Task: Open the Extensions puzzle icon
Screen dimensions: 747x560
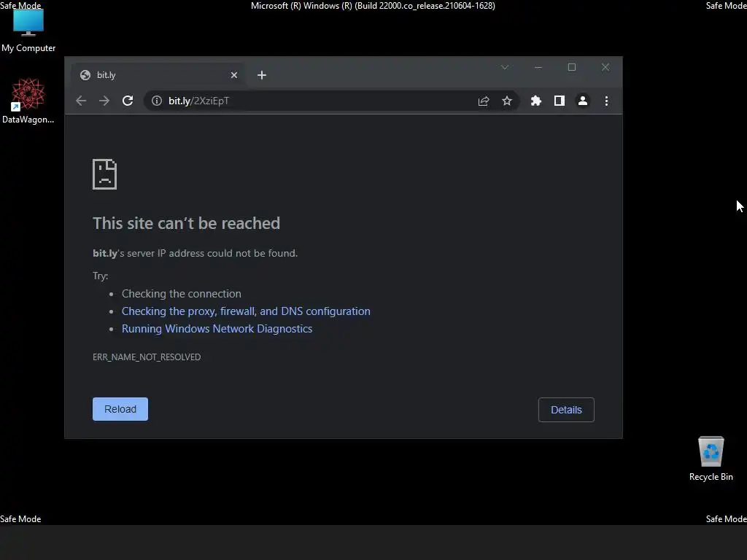Action: [536, 101]
